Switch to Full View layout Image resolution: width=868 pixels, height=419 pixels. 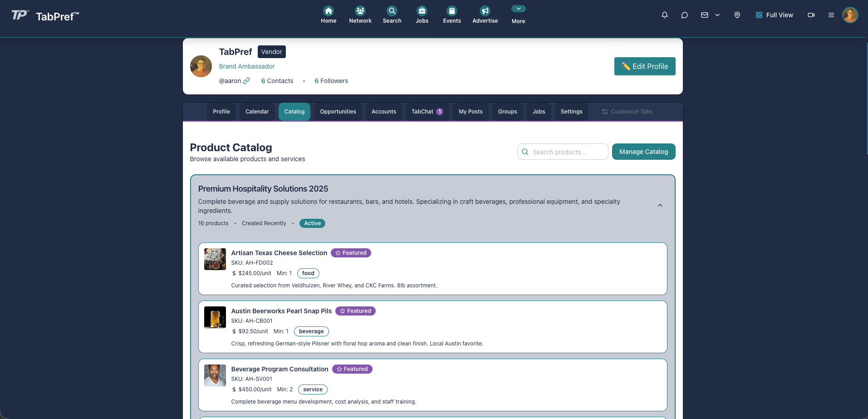[x=775, y=15]
